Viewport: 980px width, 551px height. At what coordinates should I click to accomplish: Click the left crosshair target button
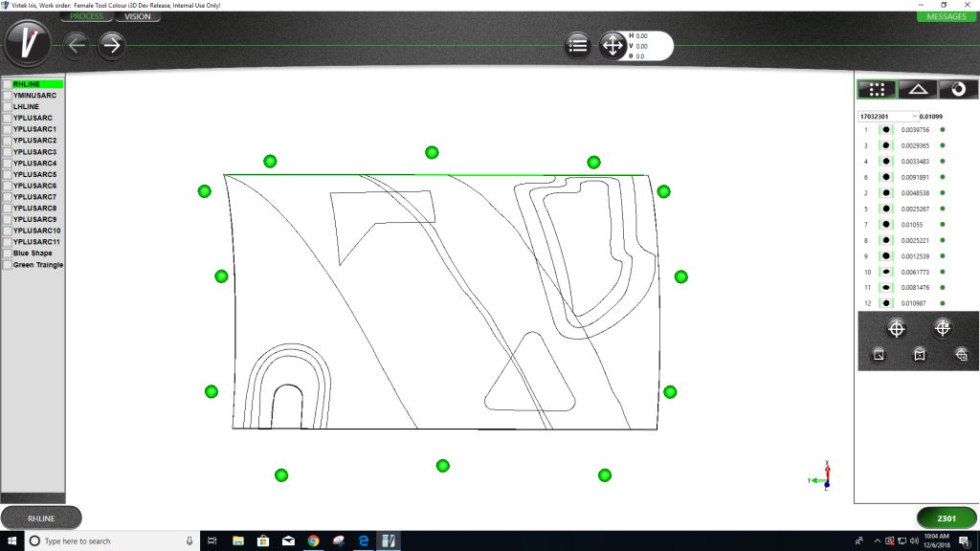coord(896,329)
